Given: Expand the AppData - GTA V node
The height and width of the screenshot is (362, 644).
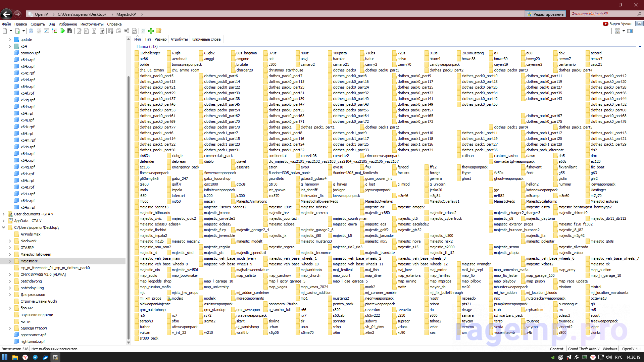Looking at the screenshot, I should click(3, 221).
